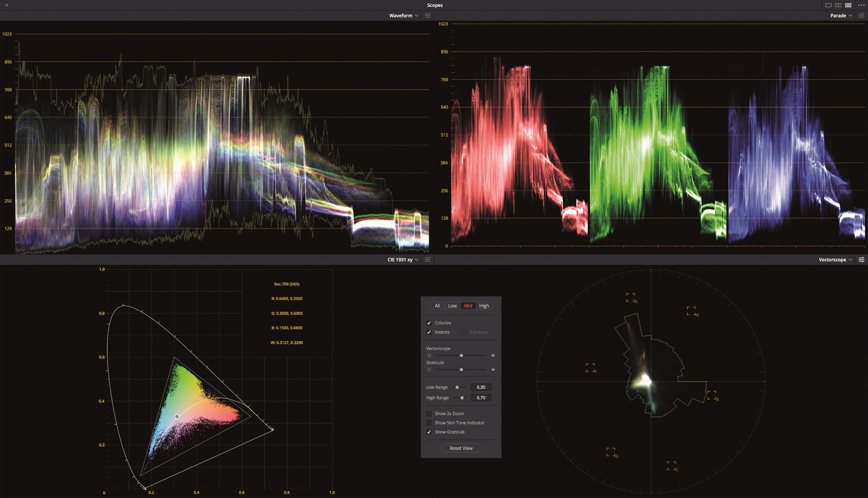Open the Parade scope type dropdown
The width and height of the screenshot is (868, 498).
click(x=841, y=15)
